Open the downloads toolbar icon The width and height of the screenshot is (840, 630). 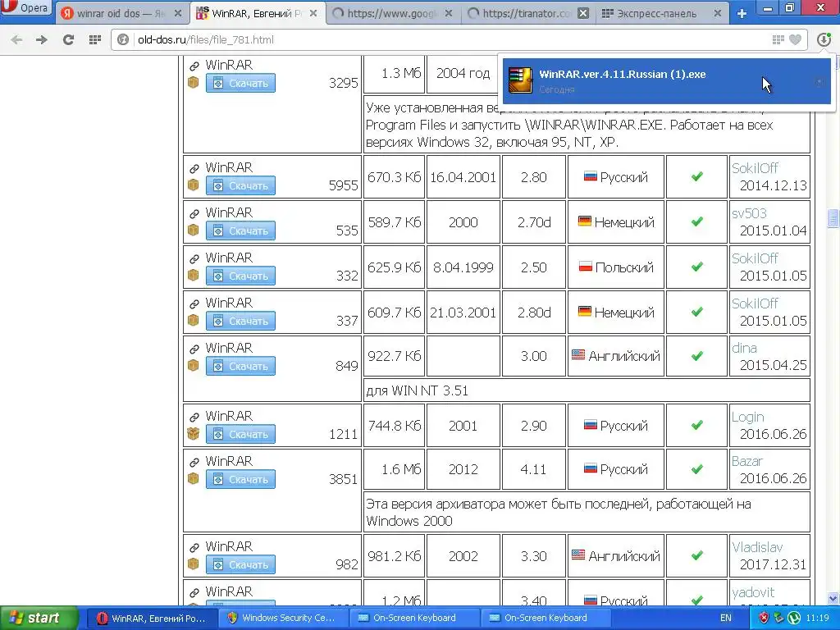pyautogui.click(x=824, y=39)
